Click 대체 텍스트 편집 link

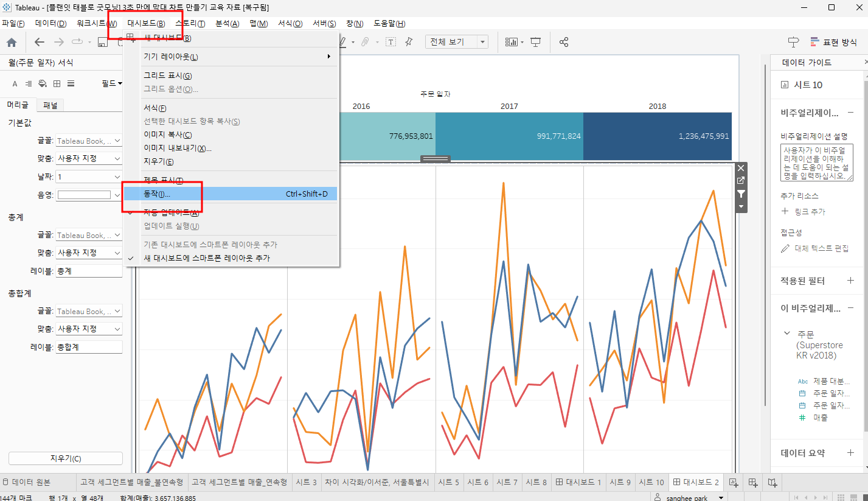tap(821, 248)
